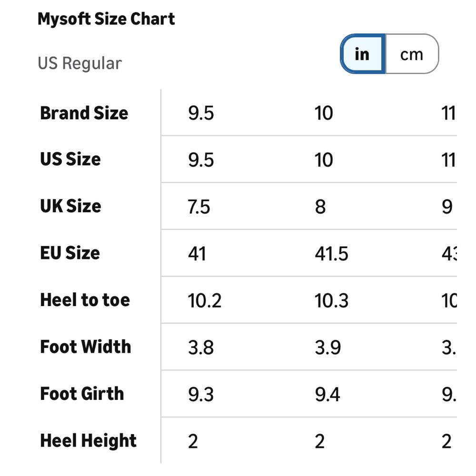Select the Brand Size row header
The width and height of the screenshot is (476, 476).
(84, 113)
